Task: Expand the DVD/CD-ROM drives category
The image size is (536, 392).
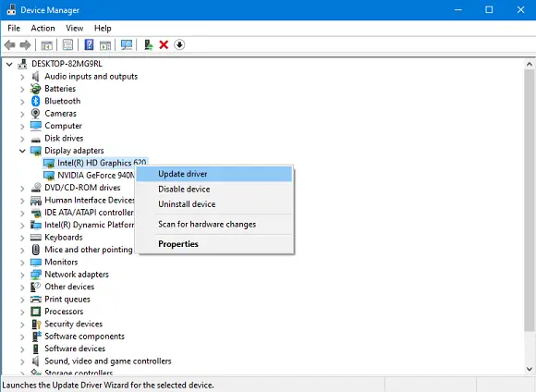Action: point(22,188)
